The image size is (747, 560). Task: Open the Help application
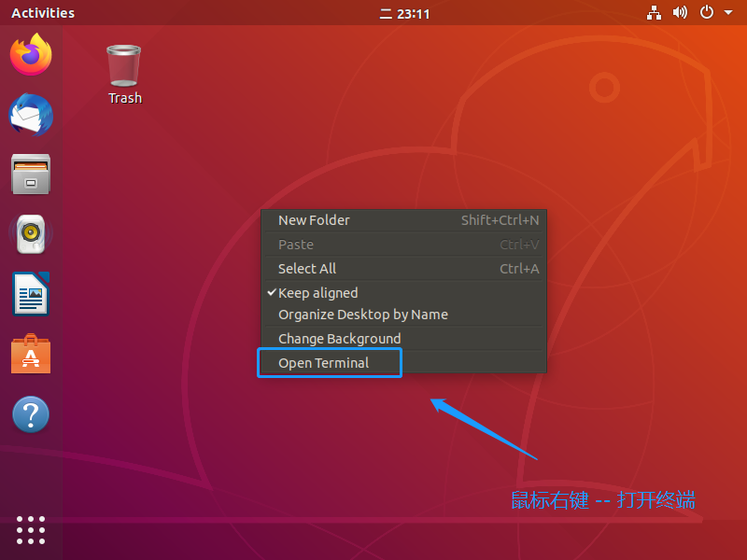31,414
